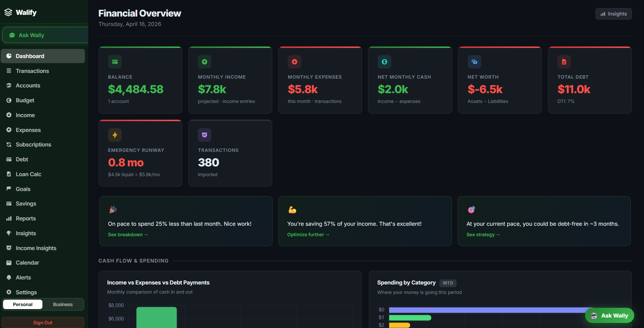Viewport: 644px width, 328px height.
Task: Click the Emergency Runway lightning icon
Action: click(x=115, y=135)
